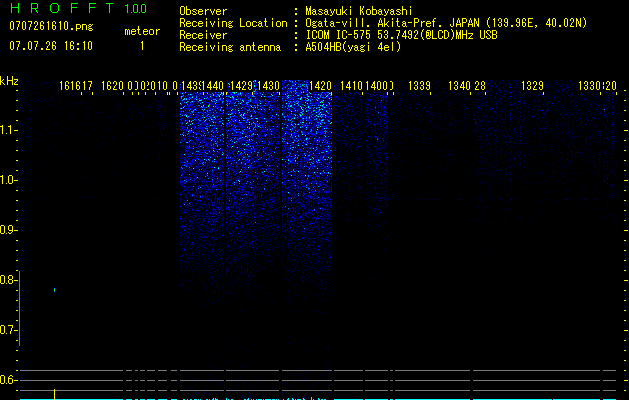Select observer name Masayuki Kobayashi
The width and height of the screenshot is (629, 400).
(359, 11)
